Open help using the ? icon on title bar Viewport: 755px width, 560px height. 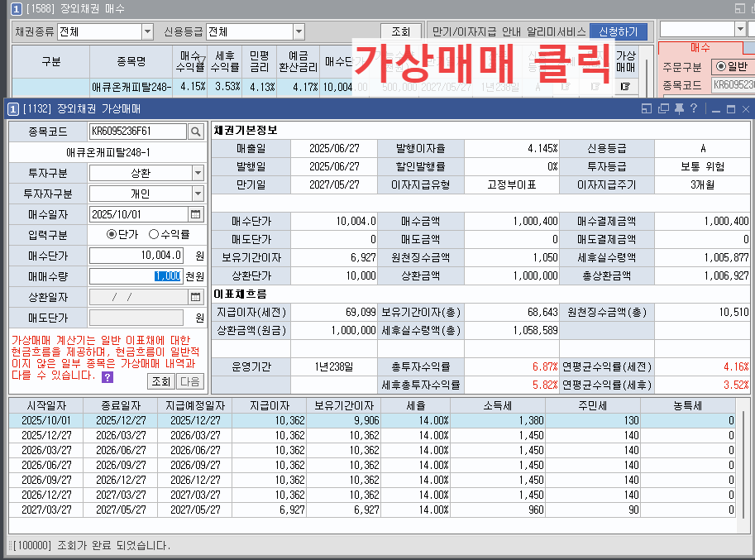[x=693, y=108]
